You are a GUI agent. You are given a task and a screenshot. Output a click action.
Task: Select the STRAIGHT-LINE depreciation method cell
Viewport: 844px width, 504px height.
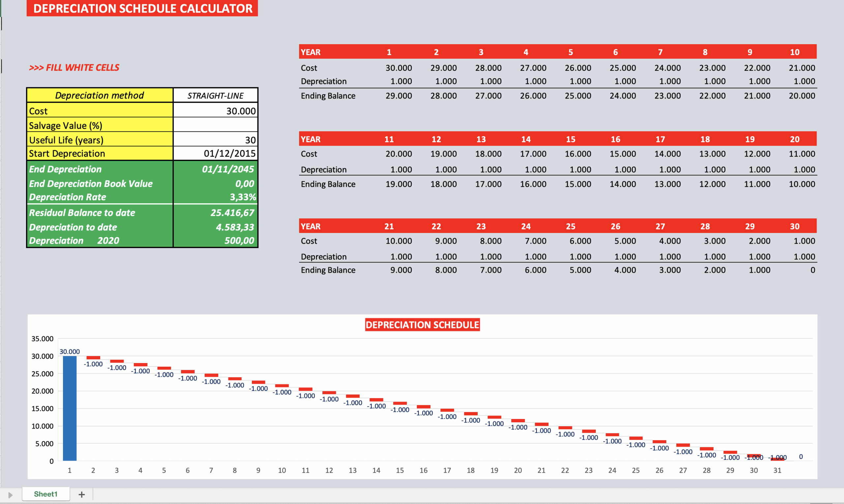pyautogui.click(x=215, y=96)
